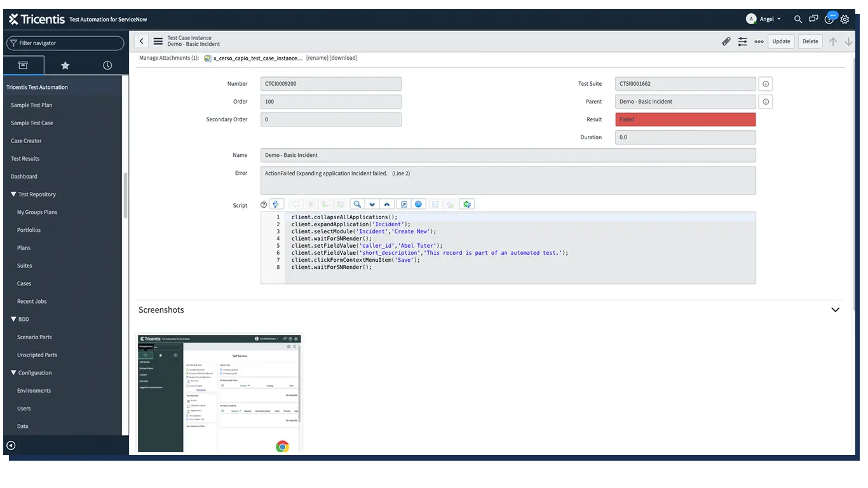The image size is (868, 488).
Task: Open Sample Test Case module
Action: [x=32, y=123]
